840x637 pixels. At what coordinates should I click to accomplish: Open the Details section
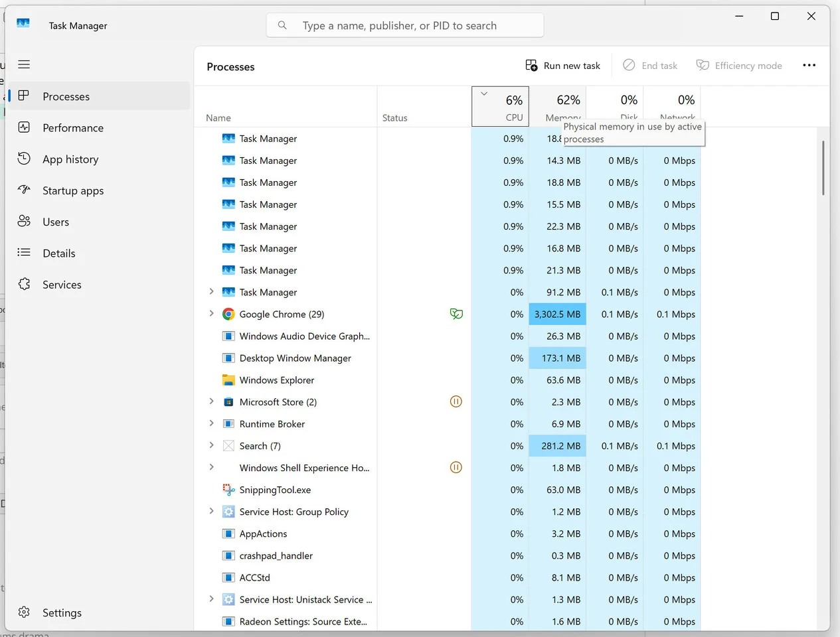(60, 253)
